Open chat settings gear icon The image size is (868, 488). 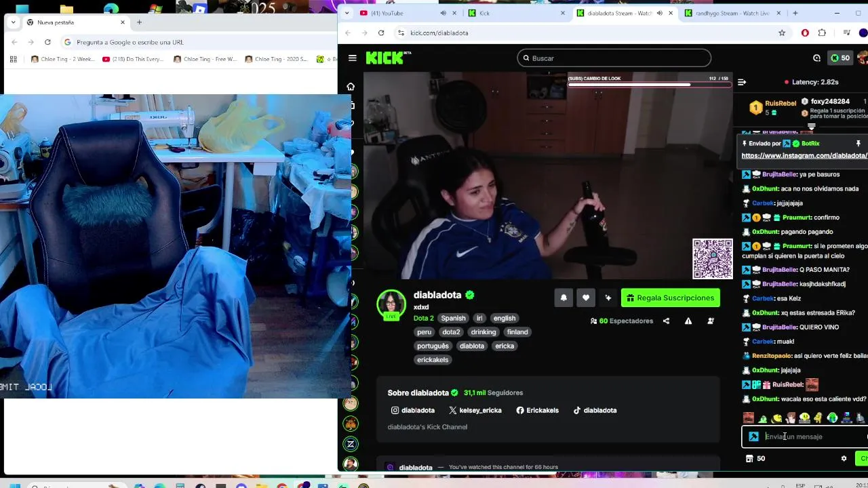point(844,459)
